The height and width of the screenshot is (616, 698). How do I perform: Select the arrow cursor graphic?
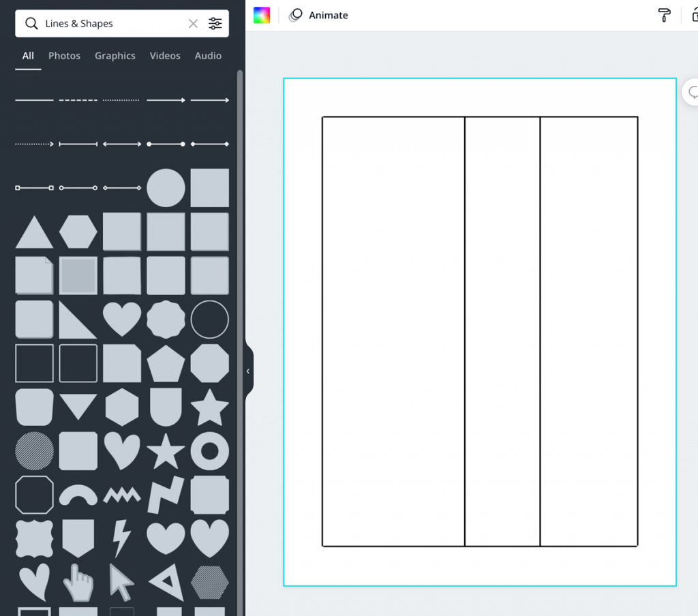(x=121, y=583)
